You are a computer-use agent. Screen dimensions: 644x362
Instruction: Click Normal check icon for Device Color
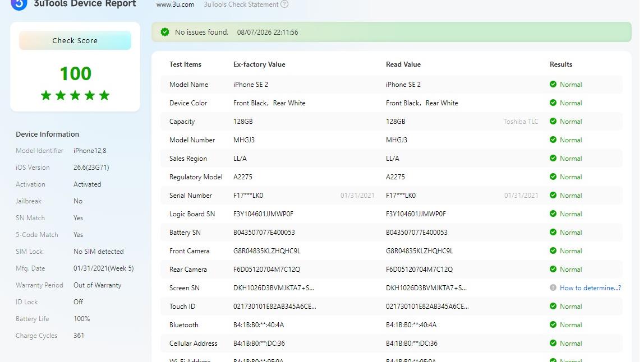[553, 103]
